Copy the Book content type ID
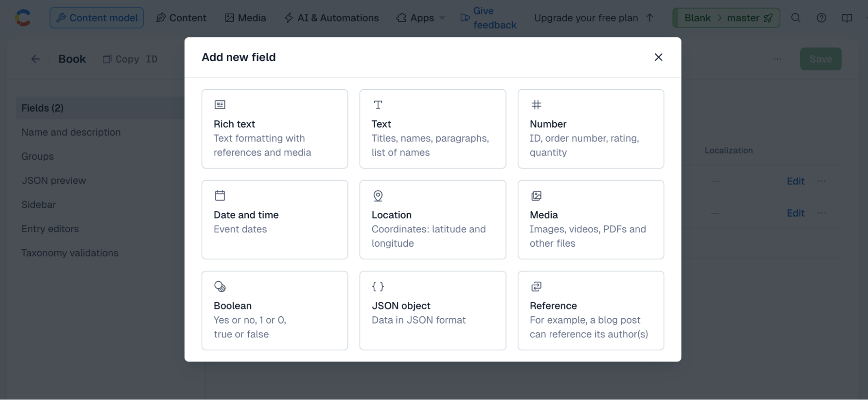Screen dimensions: 868x400 130,59
